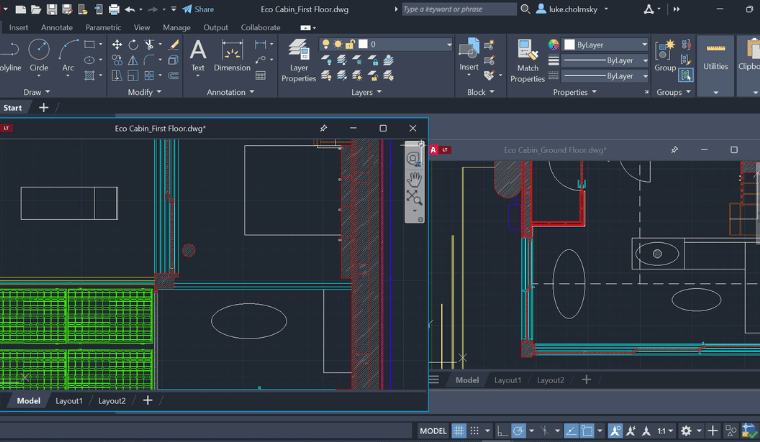
Task: Click Zoom Extents in navigation bar
Action: (x=414, y=198)
